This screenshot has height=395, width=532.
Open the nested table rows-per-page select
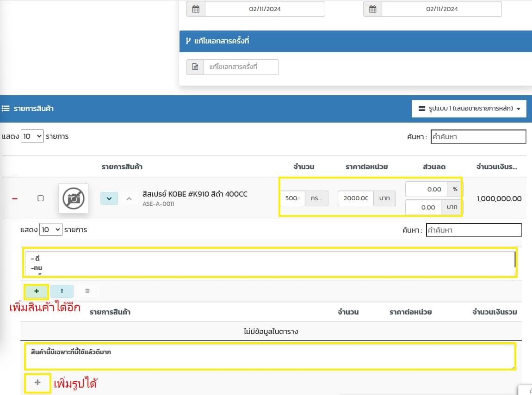tap(51, 230)
